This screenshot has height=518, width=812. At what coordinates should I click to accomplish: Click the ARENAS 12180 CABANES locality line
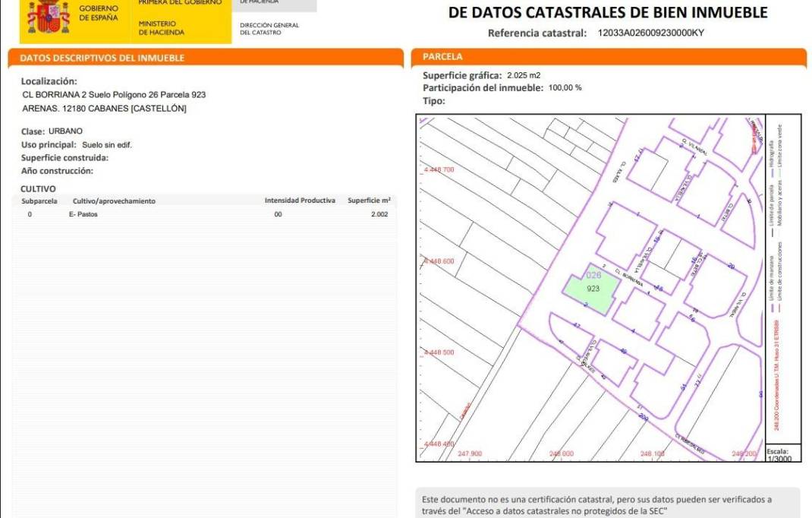coord(104,109)
